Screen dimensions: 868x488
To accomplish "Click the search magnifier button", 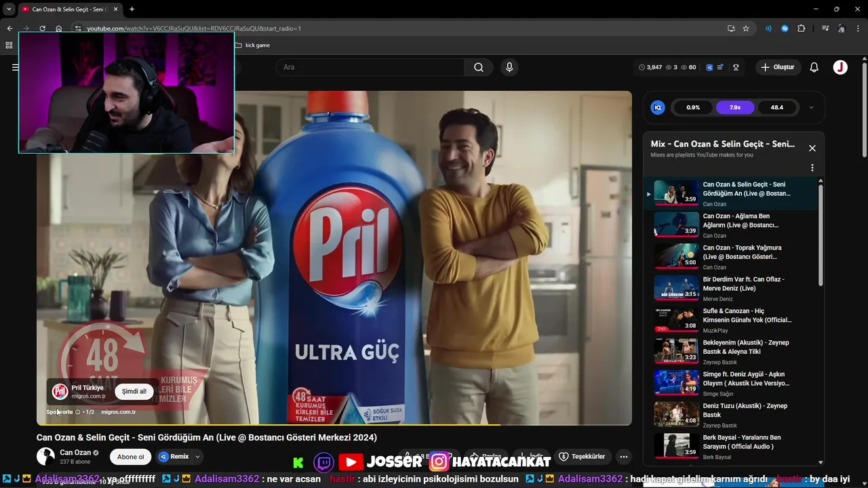I will pos(479,67).
